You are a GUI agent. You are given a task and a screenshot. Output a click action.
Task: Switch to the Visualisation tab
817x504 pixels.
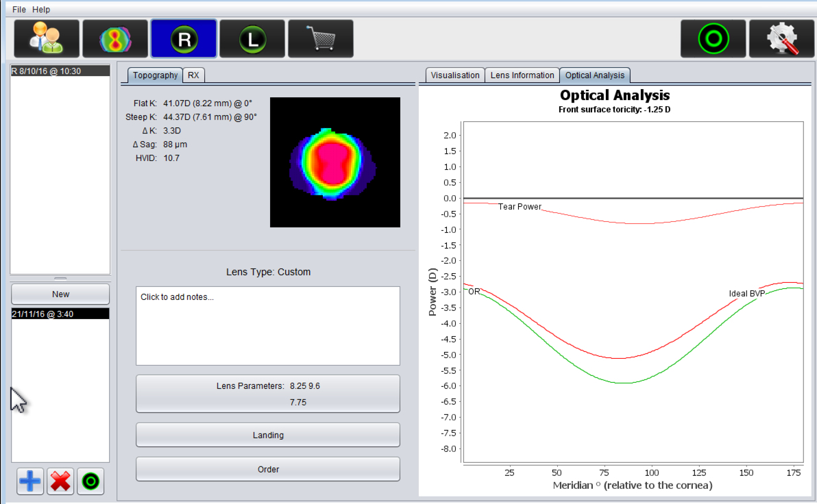(x=454, y=75)
